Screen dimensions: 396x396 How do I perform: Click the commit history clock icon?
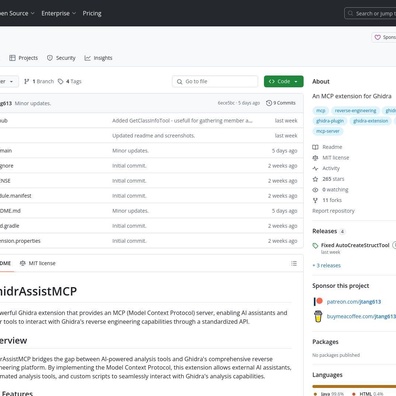click(x=269, y=103)
